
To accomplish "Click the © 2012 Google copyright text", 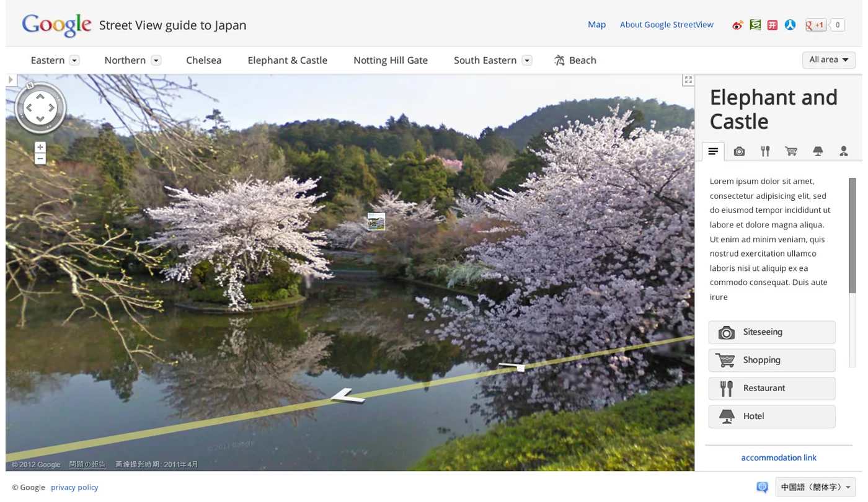I will 36,464.
